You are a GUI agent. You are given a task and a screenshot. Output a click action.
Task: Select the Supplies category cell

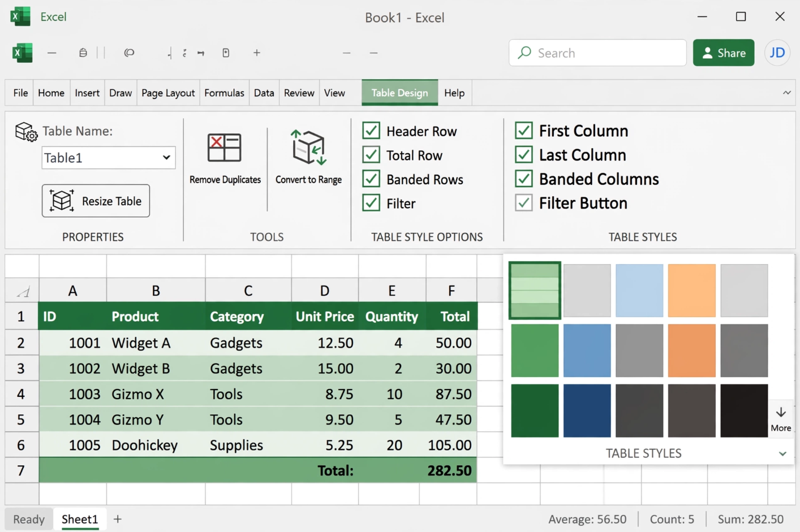[248, 445]
